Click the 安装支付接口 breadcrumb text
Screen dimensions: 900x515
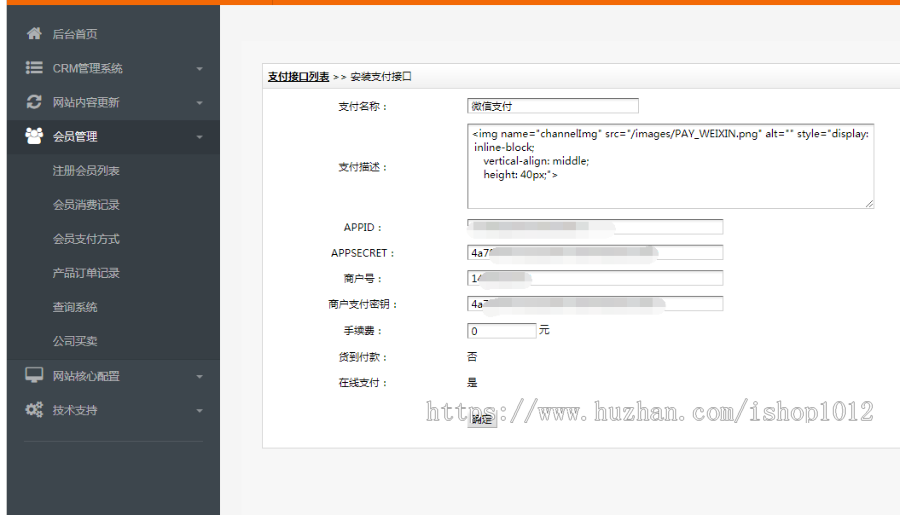(x=381, y=77)
